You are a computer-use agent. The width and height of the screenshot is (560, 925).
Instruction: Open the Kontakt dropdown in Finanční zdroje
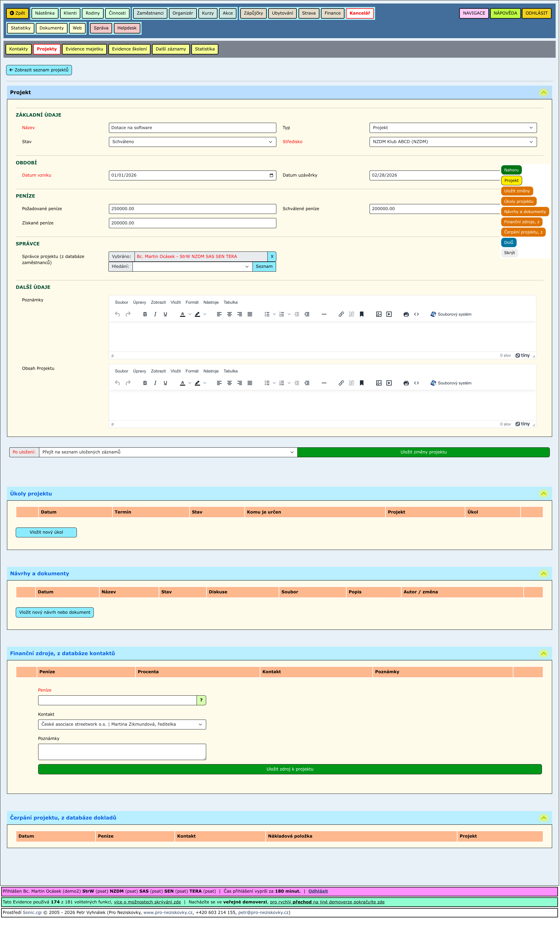coord(122,724)
